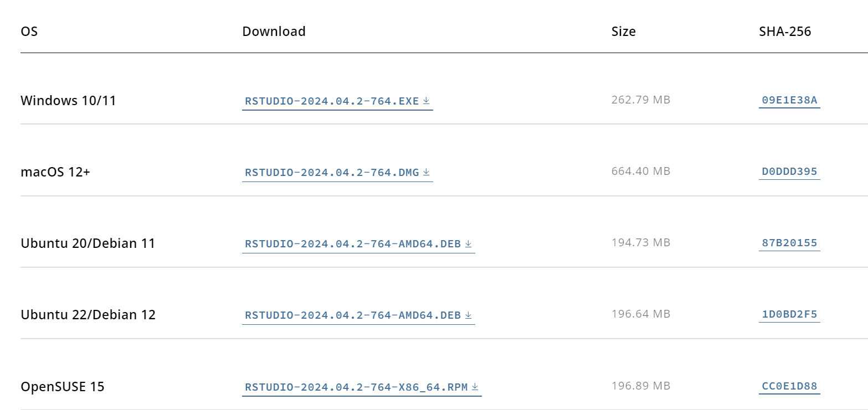Click the download arrow icon beside the .RPM file
The height and width of the screenshot is (410, 868).
point(475,386)
